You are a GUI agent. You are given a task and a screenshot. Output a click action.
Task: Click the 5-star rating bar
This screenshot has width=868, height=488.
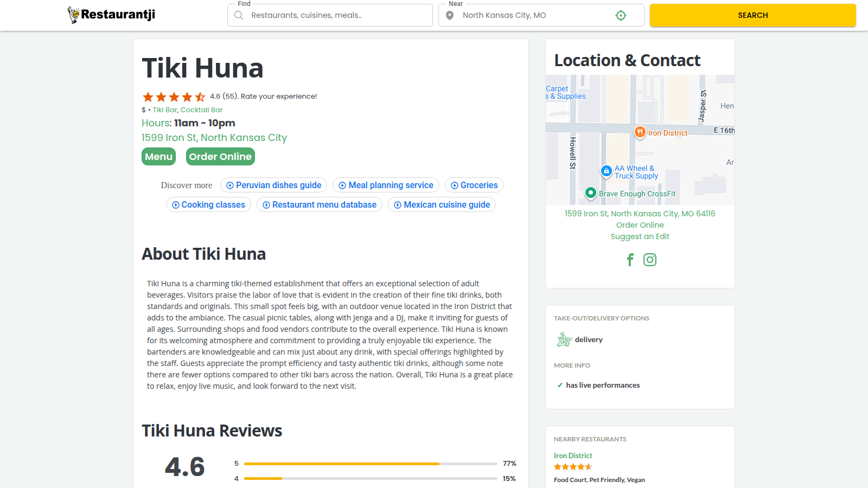(370, 464)
